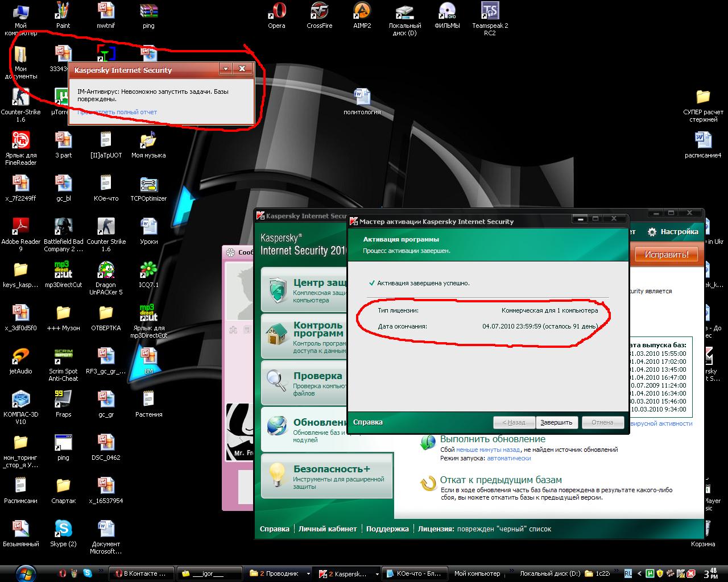Click the Откат к предыдущим базам rollback icon

(428, 484)
